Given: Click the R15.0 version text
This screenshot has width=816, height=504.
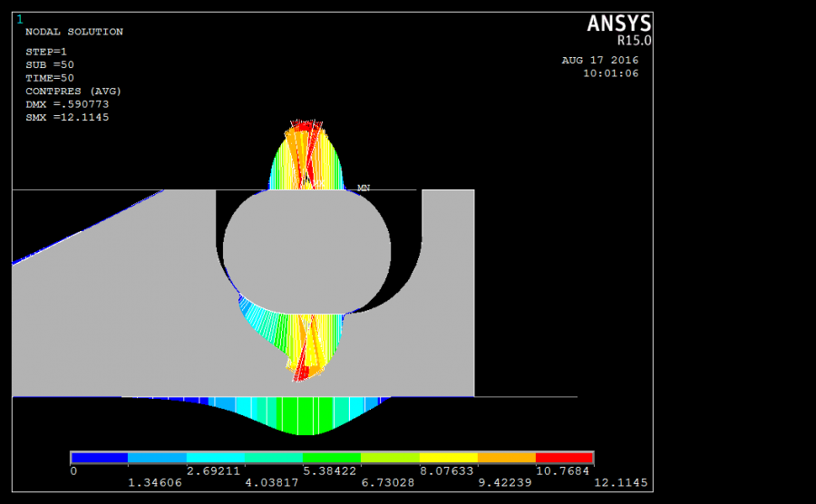Looking at the screenshot, I should 635,41.
